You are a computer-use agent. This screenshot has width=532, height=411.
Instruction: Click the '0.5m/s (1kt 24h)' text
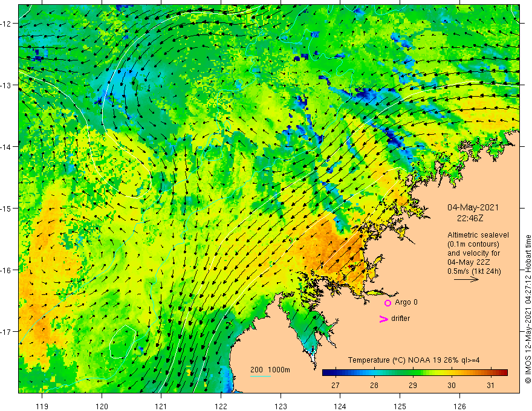(474, 271)
